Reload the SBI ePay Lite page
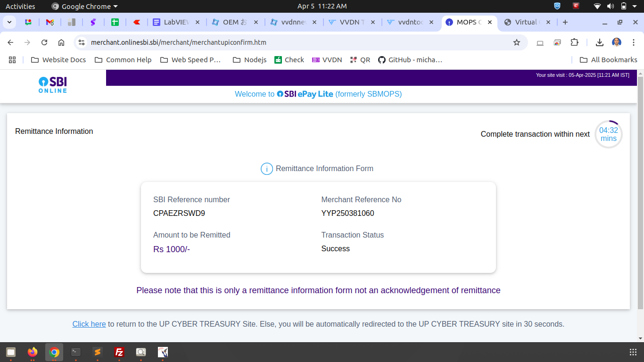This screenshot has height=362, width=644. 44,42
